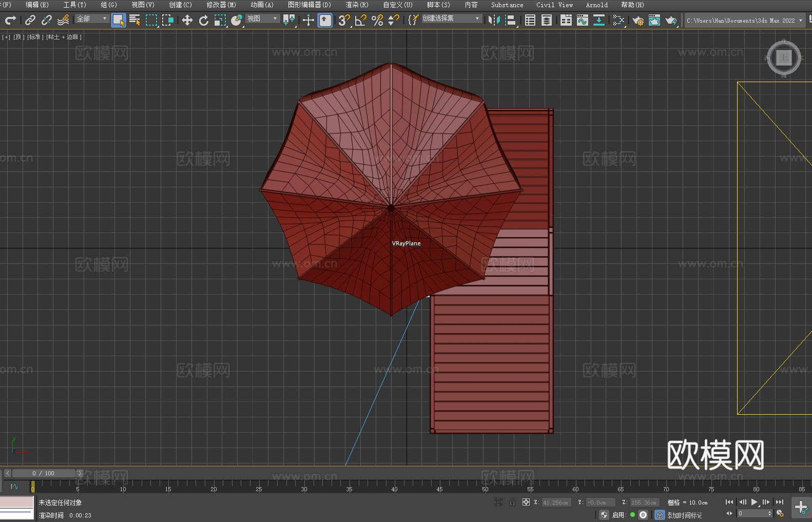Open the 修改器(M) menu
Screen dimensions: 812x522
(221, 5)
